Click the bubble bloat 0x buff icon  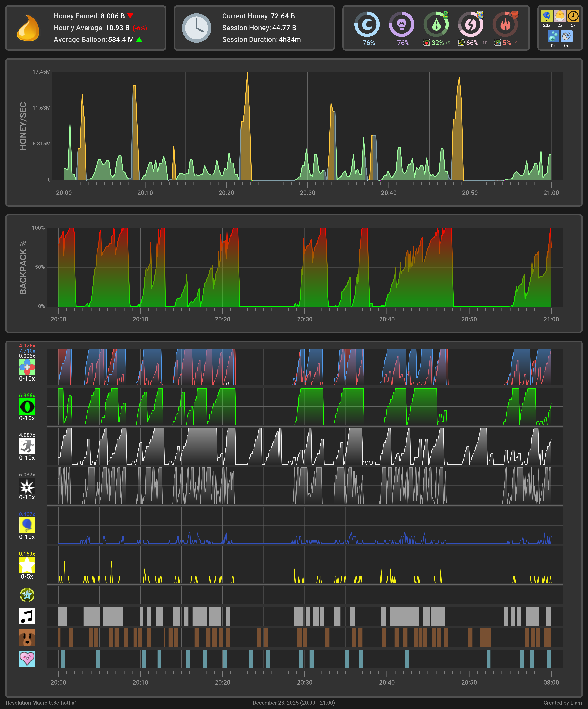point(553,36)
